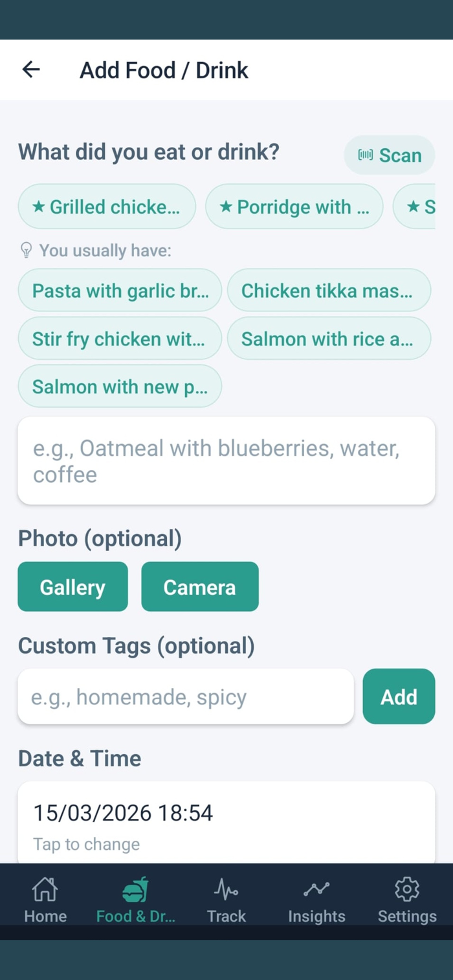This screenshot has width=453, height=980.
Task: Choose the Chicken tikka masala suggestion
Action: point(329,291)
